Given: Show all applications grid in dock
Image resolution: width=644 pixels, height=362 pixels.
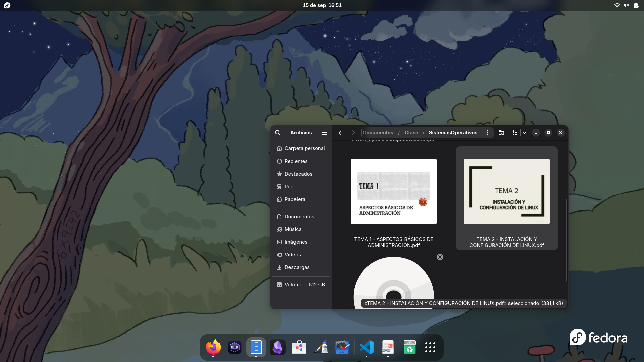Looking at the screenshot, I should coord(430,347).
